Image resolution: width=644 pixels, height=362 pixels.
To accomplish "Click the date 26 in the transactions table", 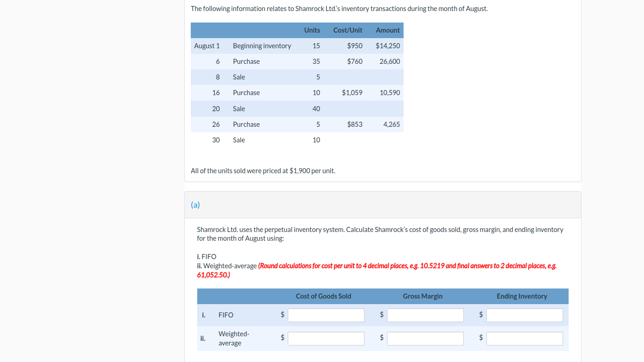I will tap(216, 124).
